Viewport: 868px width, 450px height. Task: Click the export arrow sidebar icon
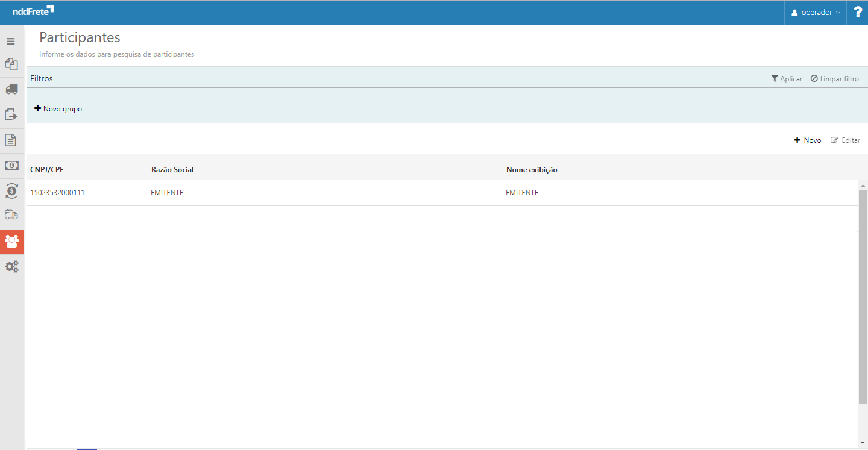click(11, 114)
